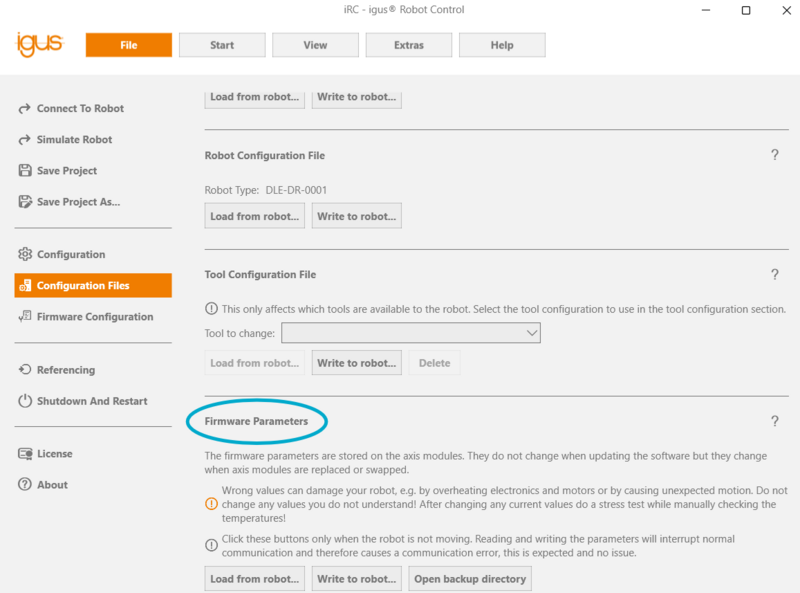The height and width of the screenshot is (593, 800).
Task: Click the Configuration gear icon
Action: [24, 254]
